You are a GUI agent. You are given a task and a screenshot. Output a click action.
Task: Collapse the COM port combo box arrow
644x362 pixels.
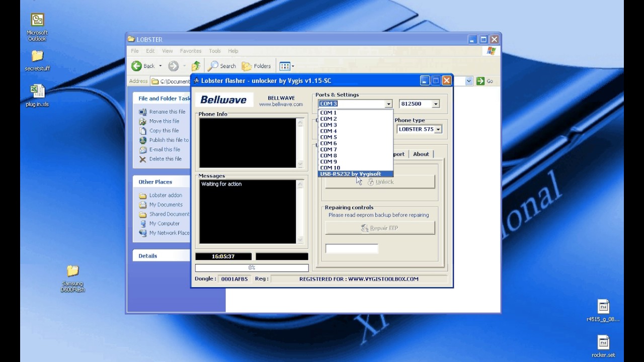click(x=388, y=104)
